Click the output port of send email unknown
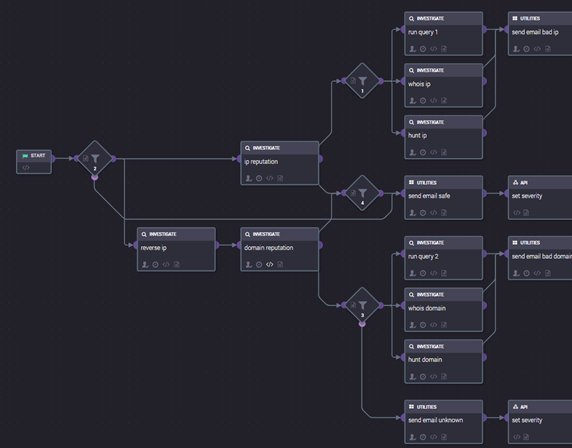 (484, 418)
